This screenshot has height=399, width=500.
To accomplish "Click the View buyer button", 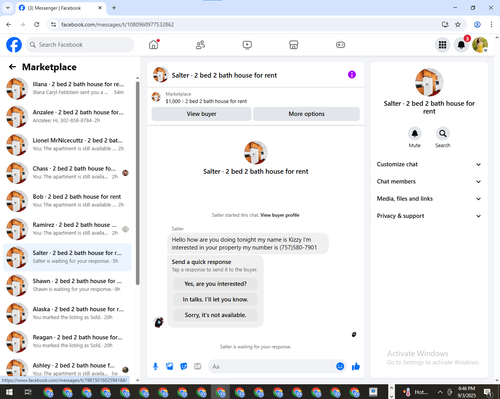I will 201,114.
